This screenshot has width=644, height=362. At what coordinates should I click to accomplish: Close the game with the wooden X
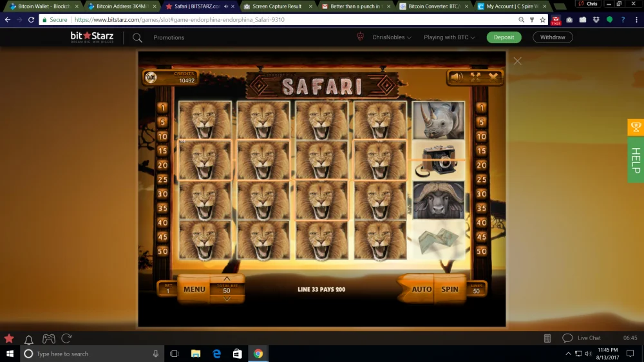click(493, 77)
